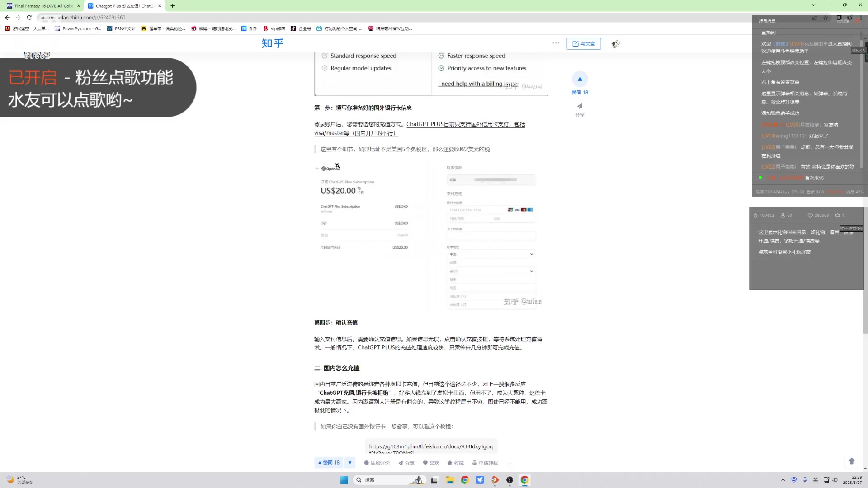Viewport: 868px width, 488px height.
Task: Click the 喜欢 heart button
Action: click(x=431, y=463)
